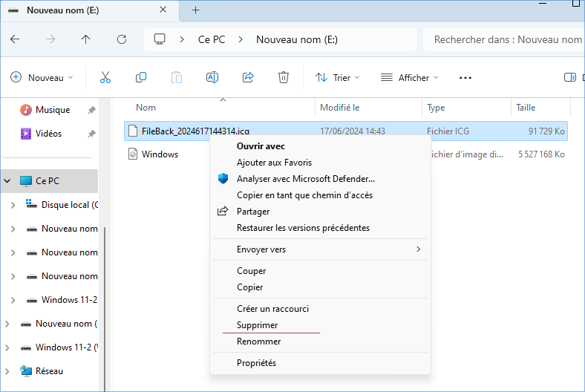Go up one folder with Up arrow
The height and width of the screenshot is (392, 585).
click(86, 39)
